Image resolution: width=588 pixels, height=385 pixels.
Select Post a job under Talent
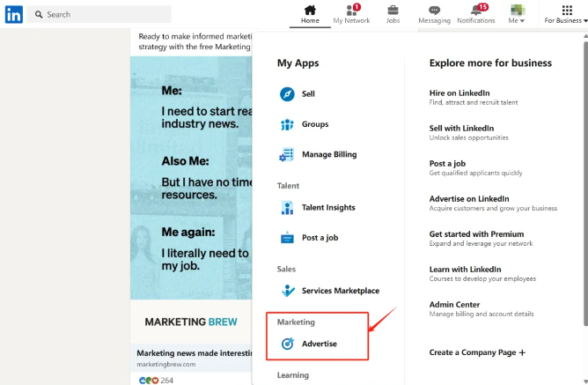click(320, 238)
